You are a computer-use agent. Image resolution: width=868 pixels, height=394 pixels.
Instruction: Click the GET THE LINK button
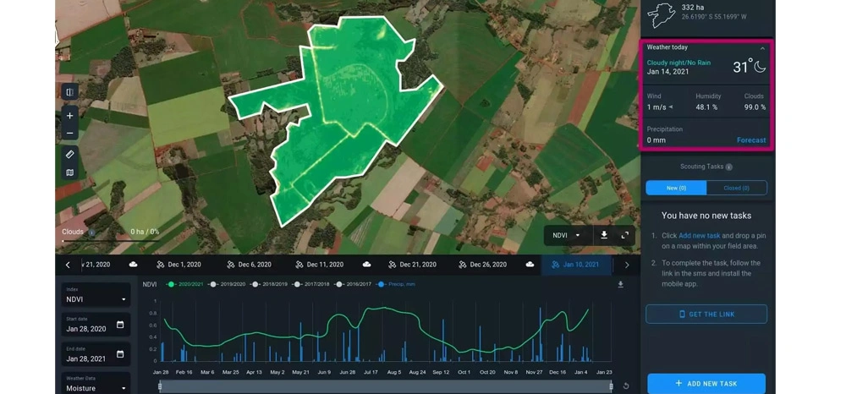click(706, 314)
